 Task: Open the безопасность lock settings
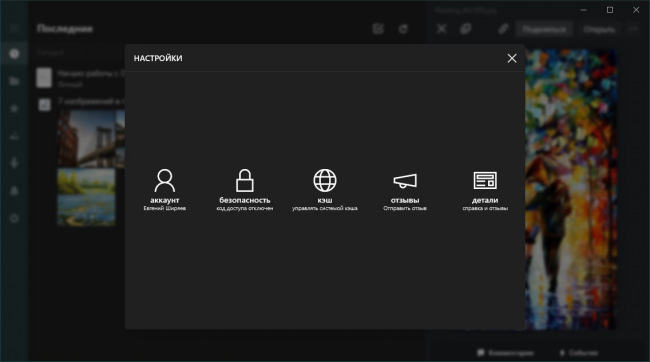click(x=245, y=190)
